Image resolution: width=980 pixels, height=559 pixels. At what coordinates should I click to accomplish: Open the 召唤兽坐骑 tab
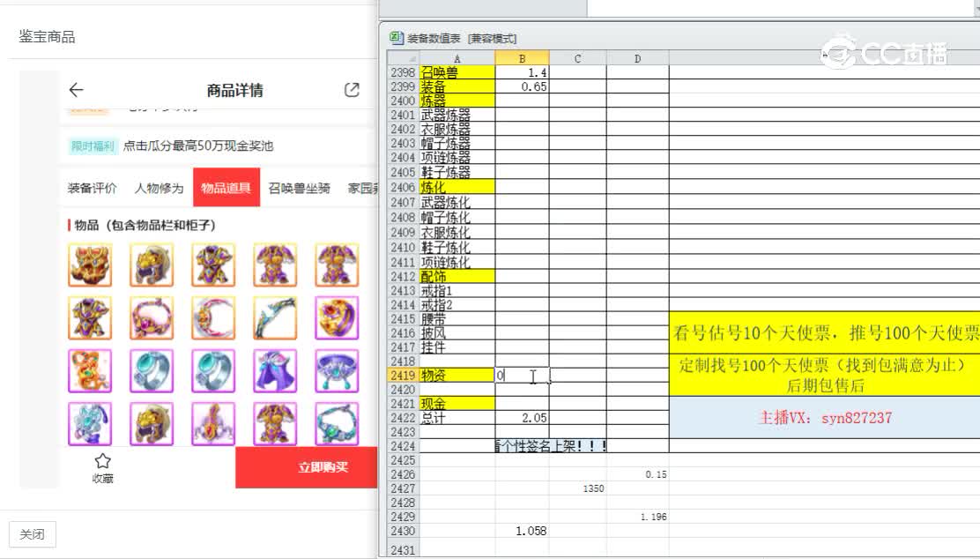pos(300,188)
